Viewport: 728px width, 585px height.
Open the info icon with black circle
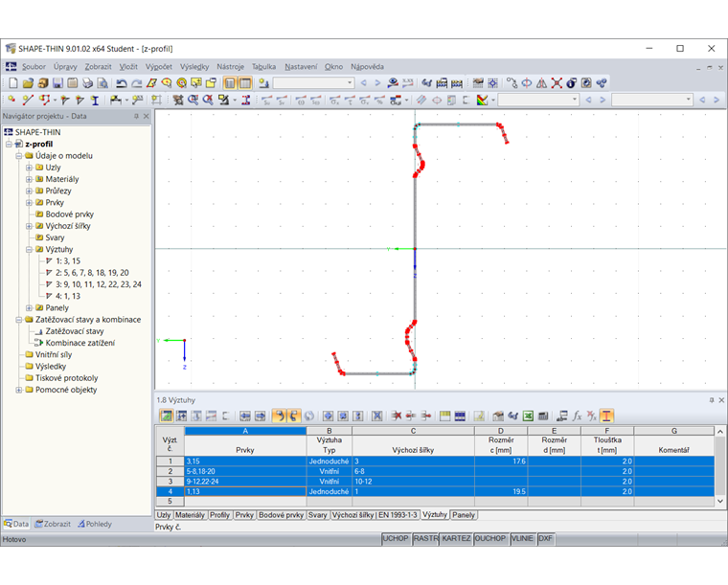pos(571,83)
